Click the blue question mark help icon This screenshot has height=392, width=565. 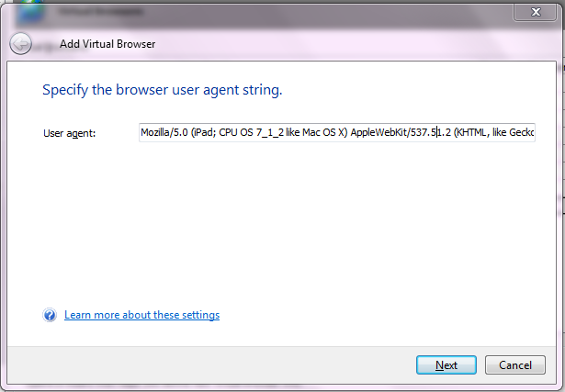(50, 315)
